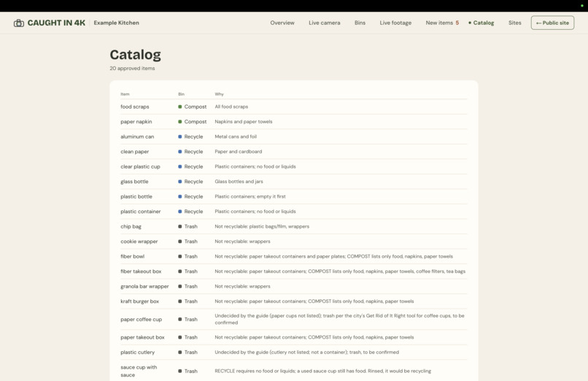Click the camera logo icon

pos(19,23)
